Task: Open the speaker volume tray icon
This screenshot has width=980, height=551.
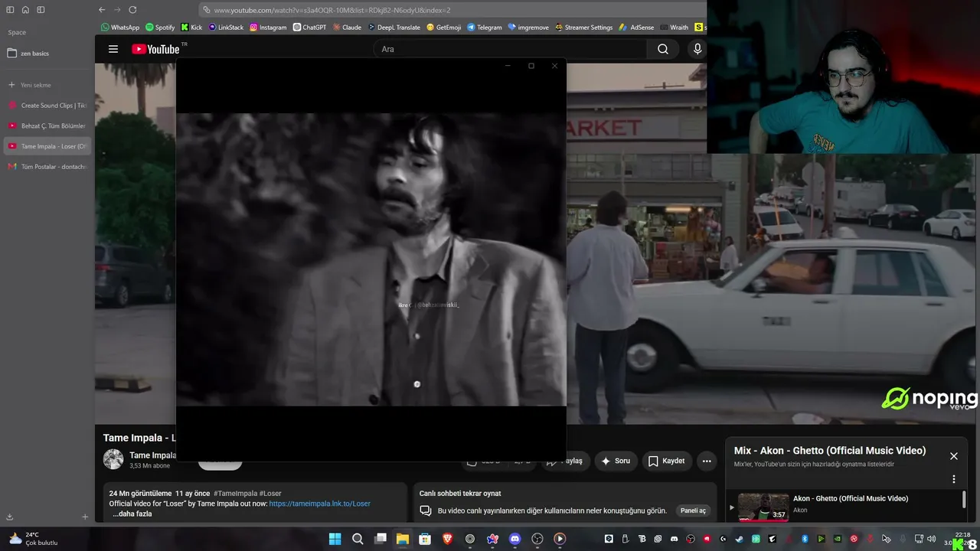Action: point(932,539)
